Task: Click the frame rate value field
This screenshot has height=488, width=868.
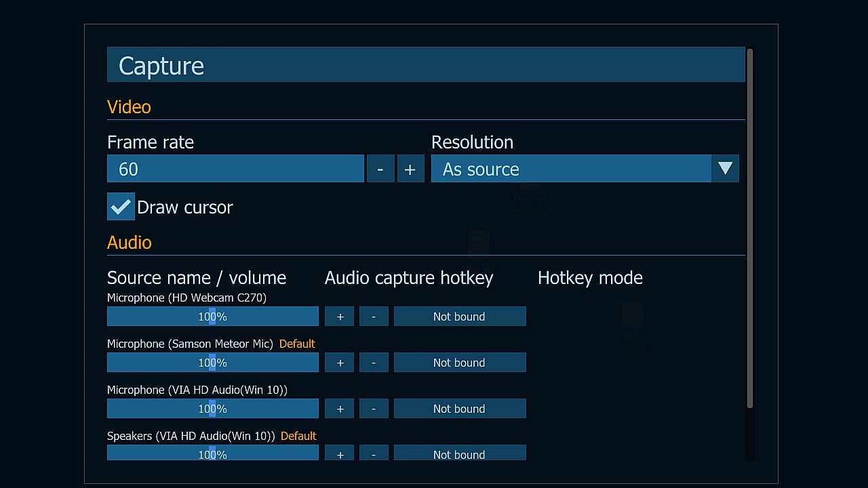Action: point(235,169)
